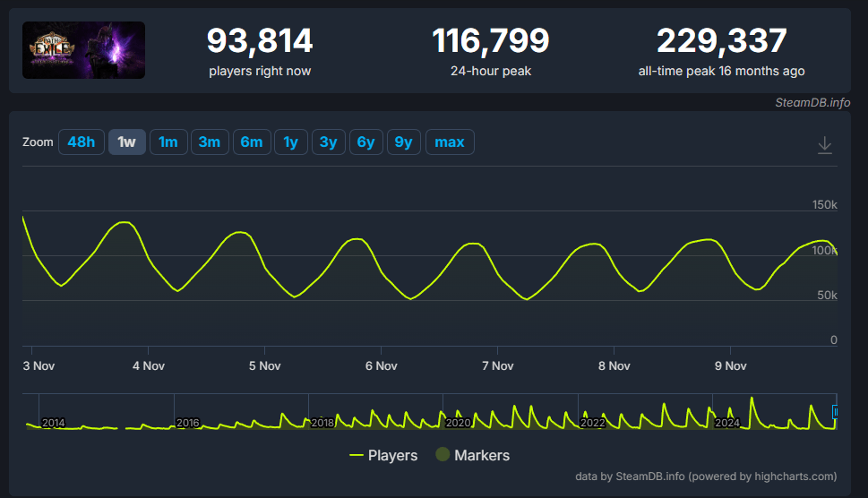Toggle the Players series in legend
The height and width of the screenshot is (498, 868).
pos(383,455)
